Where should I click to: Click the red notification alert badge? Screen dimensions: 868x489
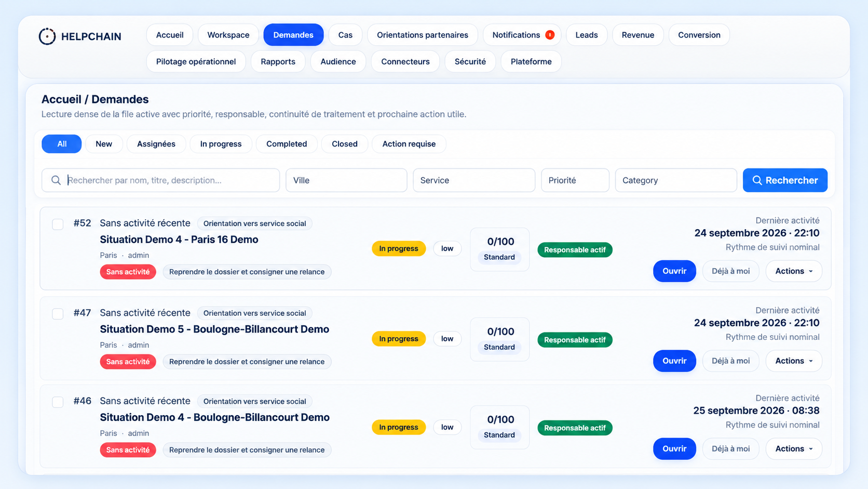pos(550,35)
